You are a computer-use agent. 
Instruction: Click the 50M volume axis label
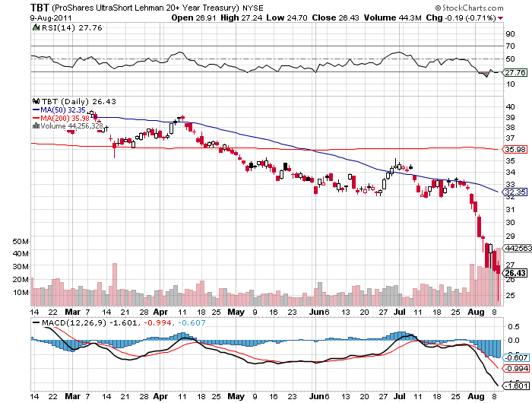[21, 241]
